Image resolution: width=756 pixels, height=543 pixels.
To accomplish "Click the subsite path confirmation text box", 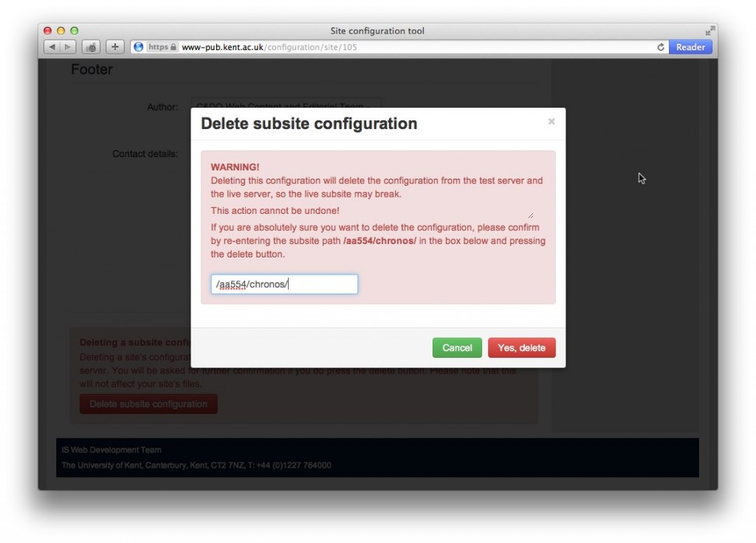I will tap(284, 285).
